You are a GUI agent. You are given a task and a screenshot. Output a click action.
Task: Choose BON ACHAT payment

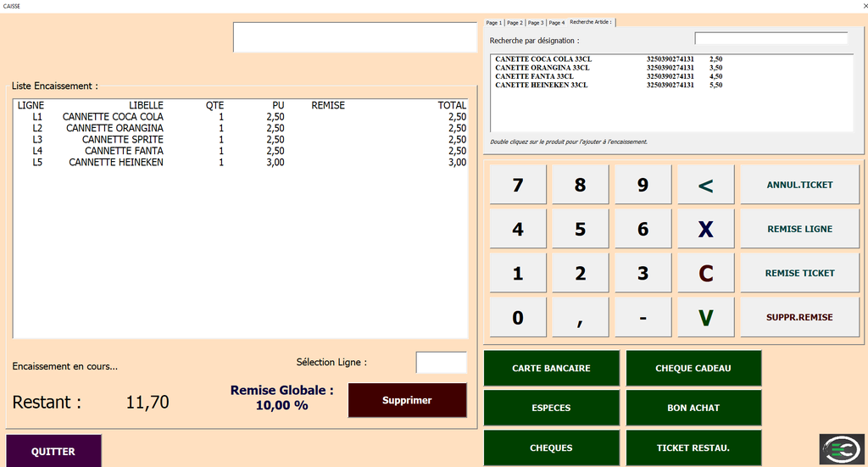click(x=693, y=409)
